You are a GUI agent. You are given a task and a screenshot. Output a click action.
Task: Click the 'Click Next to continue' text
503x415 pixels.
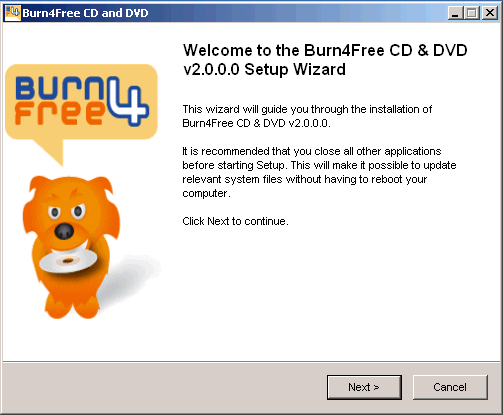[x=235, y=221]
